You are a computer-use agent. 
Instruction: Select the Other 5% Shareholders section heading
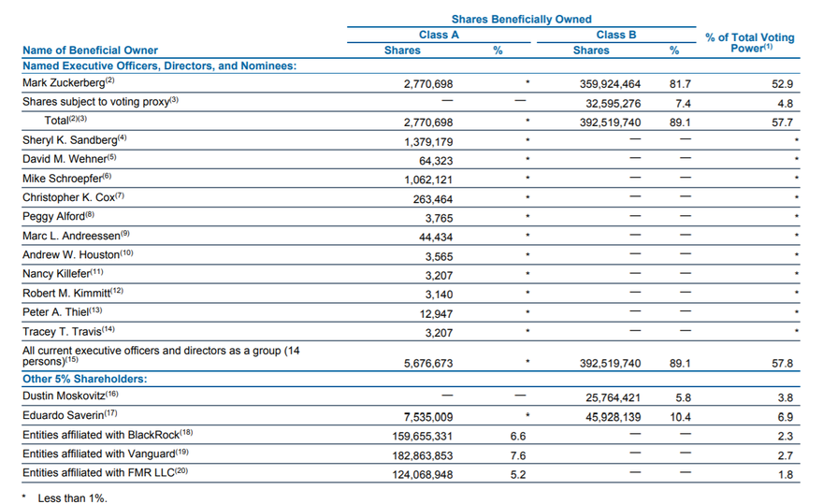[x=86, y=379]
